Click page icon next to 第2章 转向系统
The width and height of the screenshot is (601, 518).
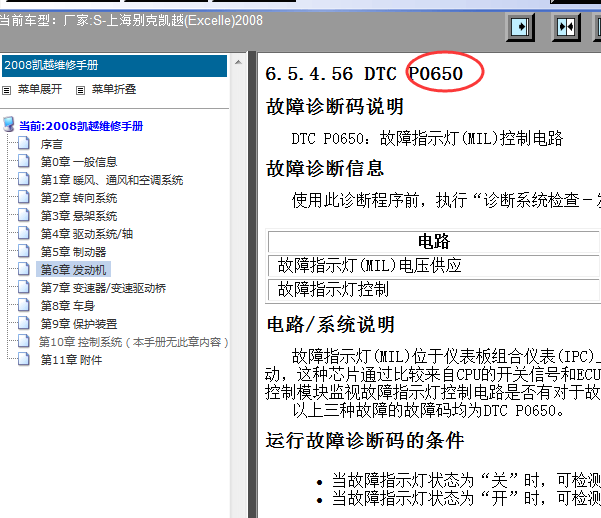pos(24,197)
